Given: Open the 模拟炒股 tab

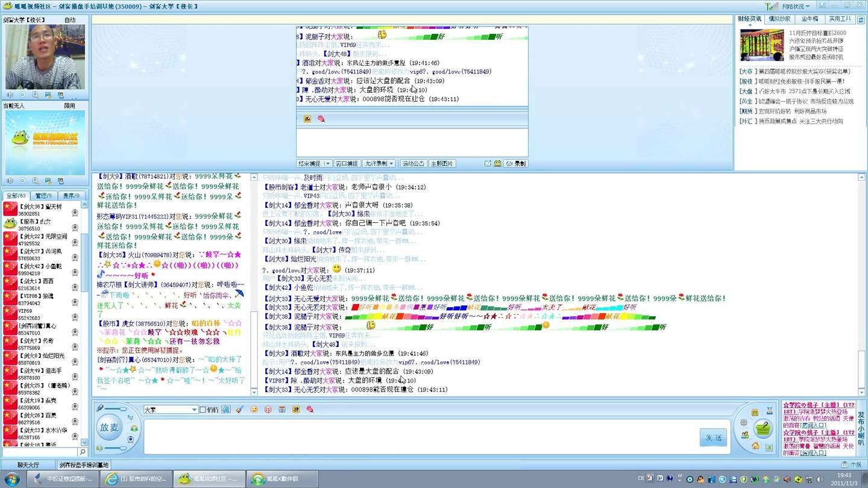Looking at the screenshot, I should pos(779,19).
